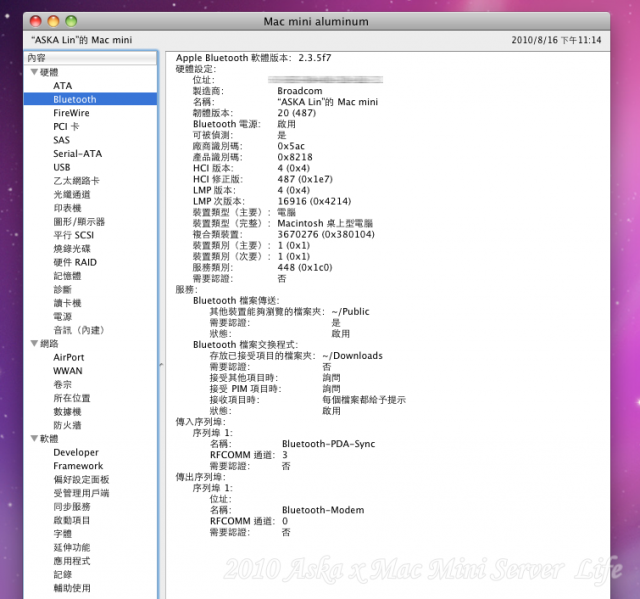Click the ~/Public folder value

350,312
